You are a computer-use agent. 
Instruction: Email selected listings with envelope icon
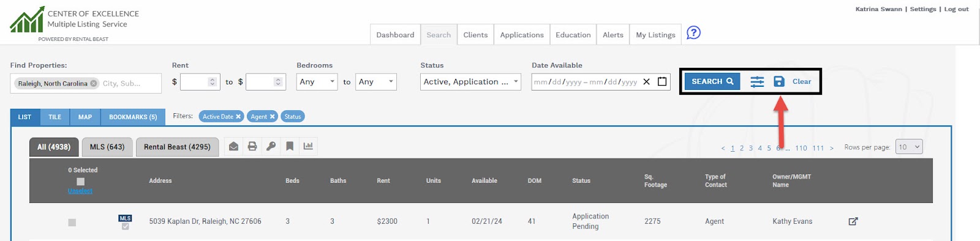coord(233,146)
